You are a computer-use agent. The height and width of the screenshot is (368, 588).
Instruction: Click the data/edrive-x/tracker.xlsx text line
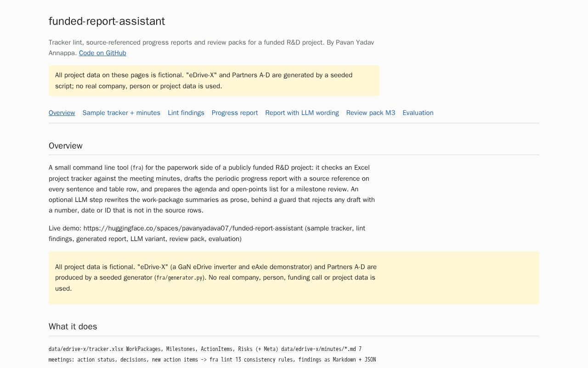[x=205, y=349]
